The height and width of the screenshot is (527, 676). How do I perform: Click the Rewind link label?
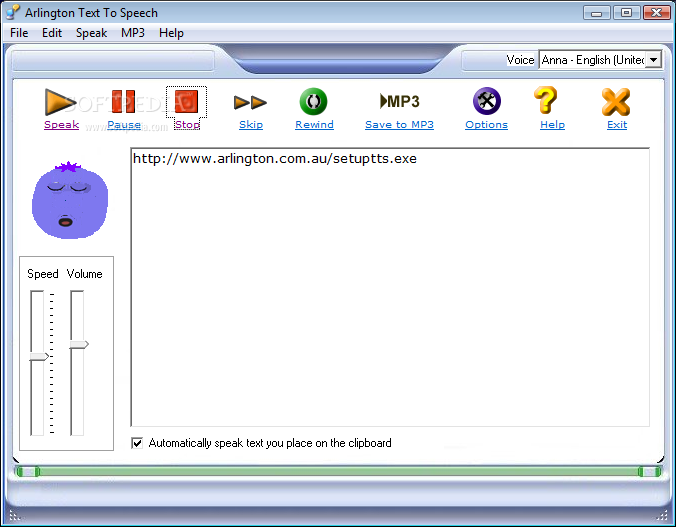(x=314, y=125)
